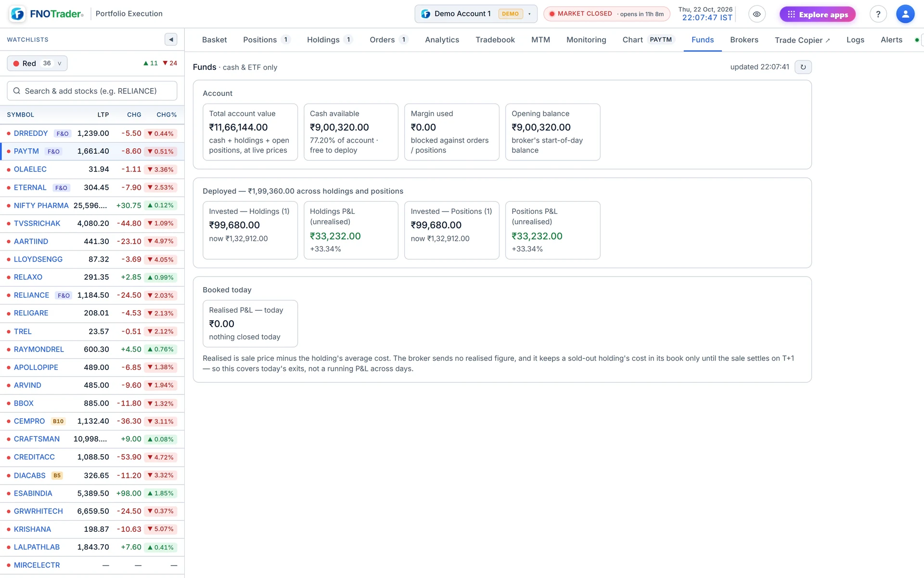Open the Brokers tab
Screen dimensions: 924x578
(x=744, y=40)
